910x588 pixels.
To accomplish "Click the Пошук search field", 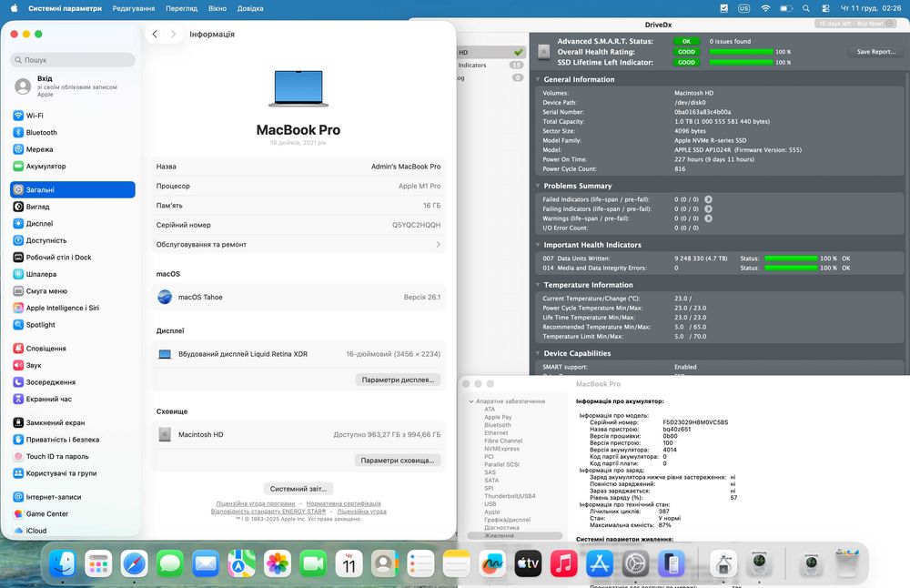I will [73, 60].
